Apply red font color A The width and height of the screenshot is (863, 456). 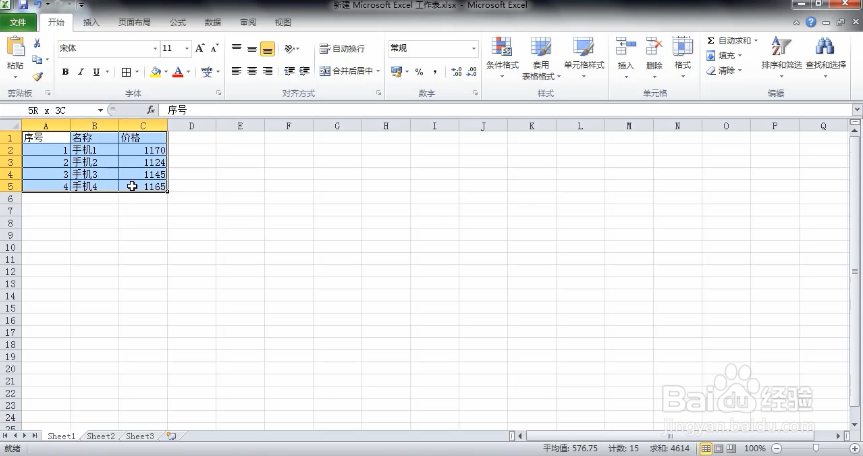click(x=178, y=72)
